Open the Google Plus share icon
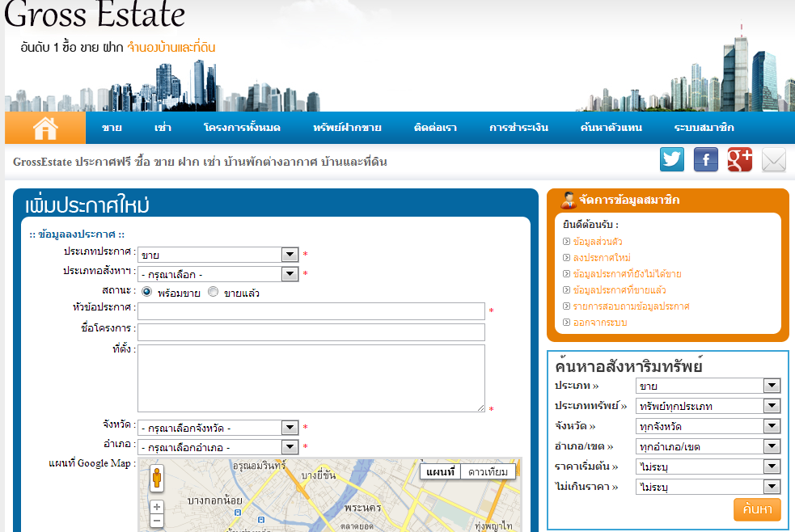 pos(740,159)
